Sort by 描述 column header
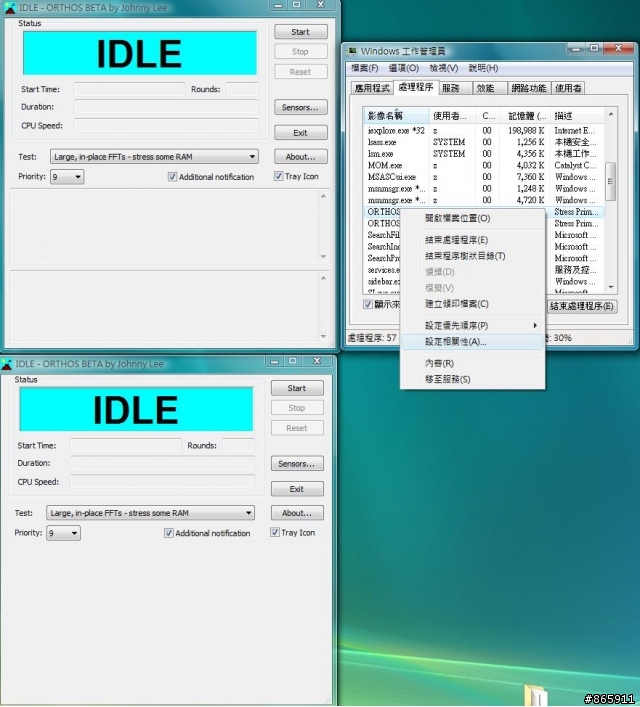This screenshot has height=707, width=640. 577,116
